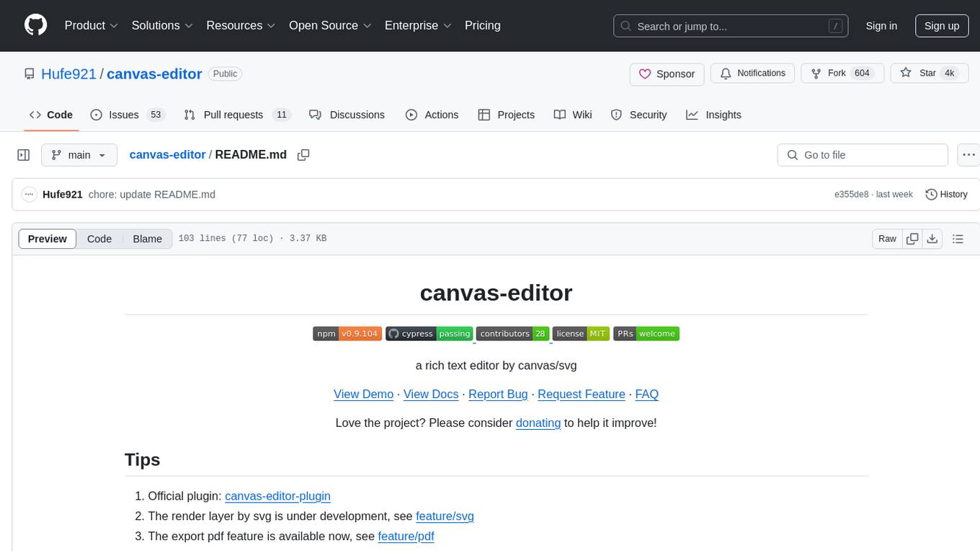Select the Preview view
The image size is (980, 551).
pyautogui.click(x=48, y=239)
